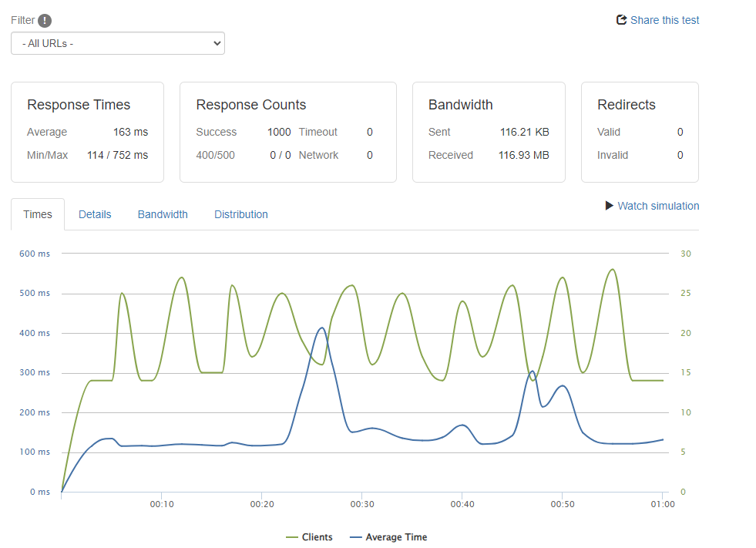This screenshot has height=548, width=756.
Task: Open the Bandwidth tab
Action: 163,214
